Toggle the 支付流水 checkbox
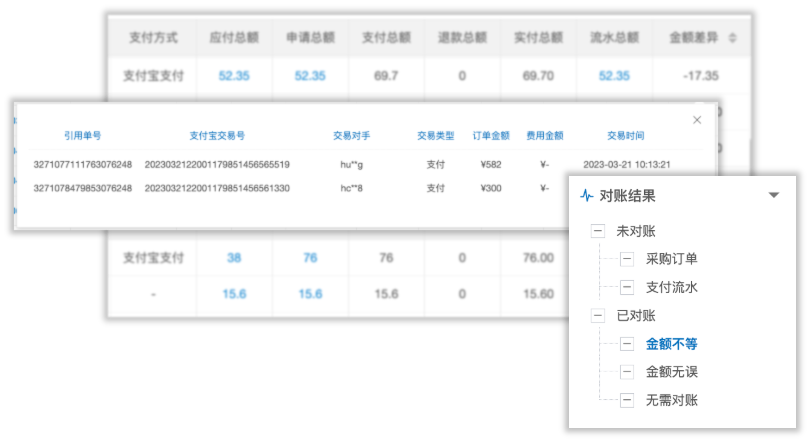The width and height of the screenshot is (812, 442). point(626,288)
